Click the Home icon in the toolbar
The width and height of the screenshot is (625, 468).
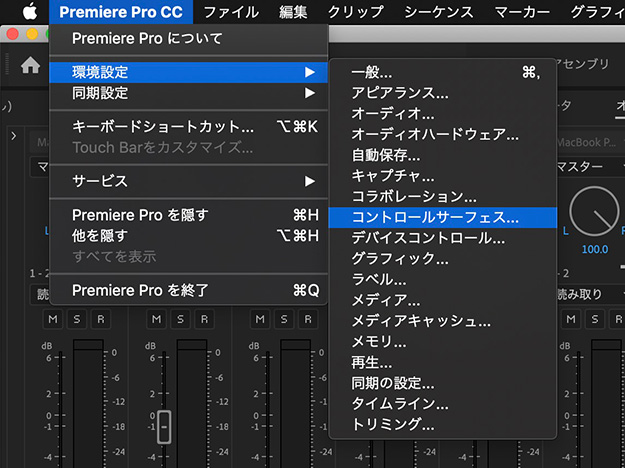click(31, 66)
